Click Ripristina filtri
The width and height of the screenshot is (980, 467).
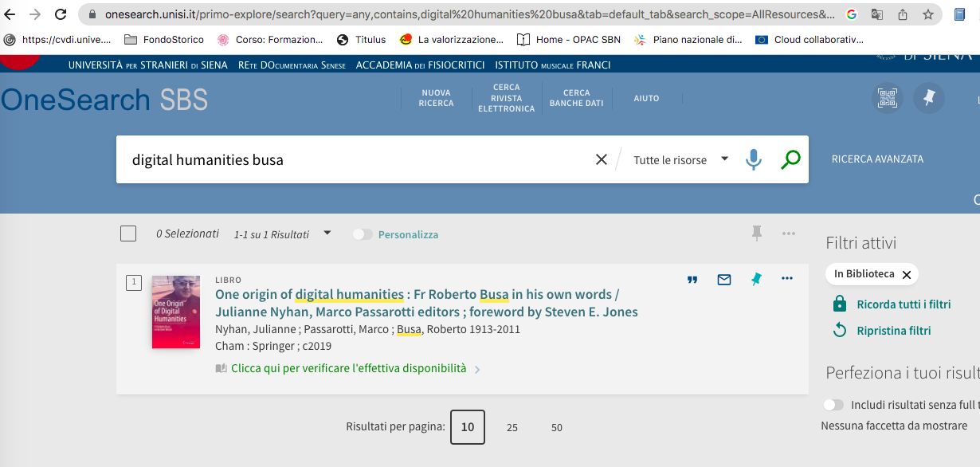tap(894, 330)
